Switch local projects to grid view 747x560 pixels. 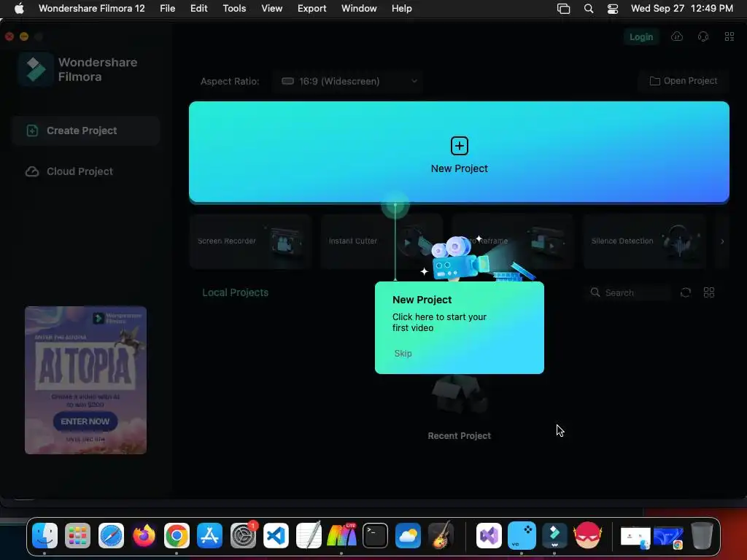[709, 292]
